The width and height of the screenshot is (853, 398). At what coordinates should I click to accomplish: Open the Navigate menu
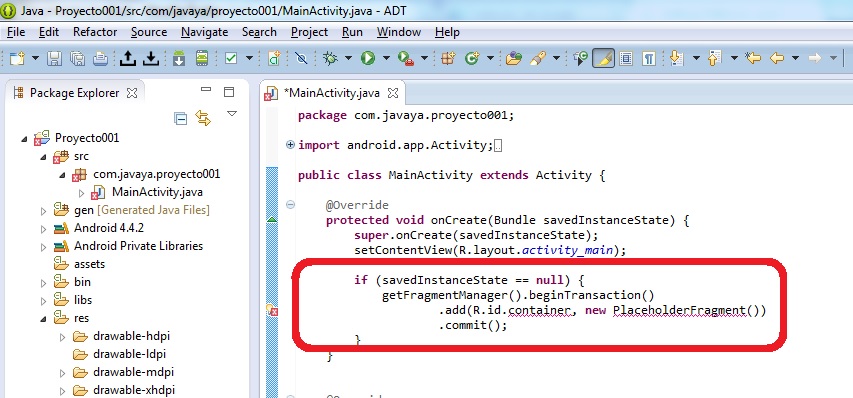[x=205, y=32]
